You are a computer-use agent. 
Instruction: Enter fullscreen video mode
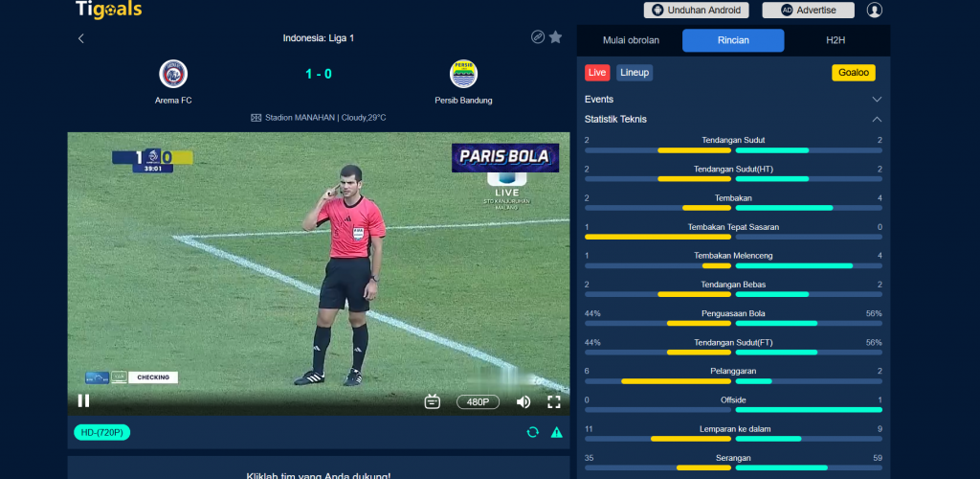point(554,401)
